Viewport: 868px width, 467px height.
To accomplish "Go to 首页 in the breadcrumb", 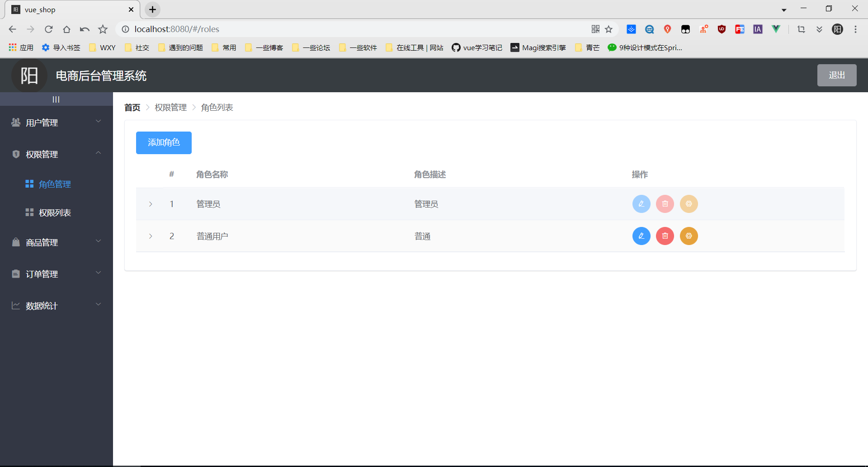I will click(132, 108).
